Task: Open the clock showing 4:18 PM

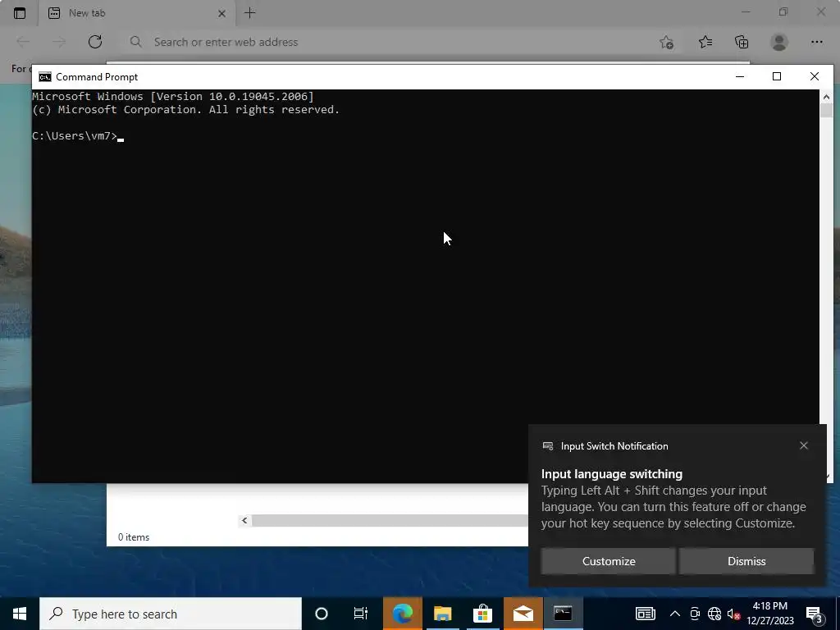Action: 769,614
